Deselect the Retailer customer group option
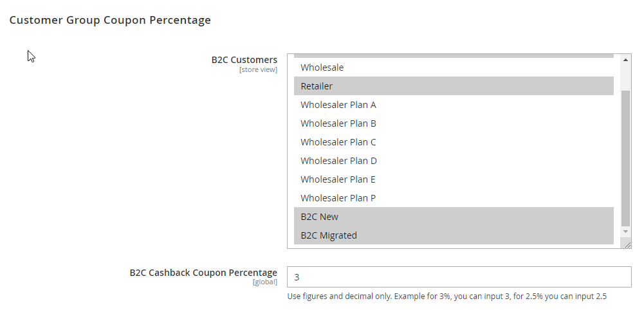 317,86
